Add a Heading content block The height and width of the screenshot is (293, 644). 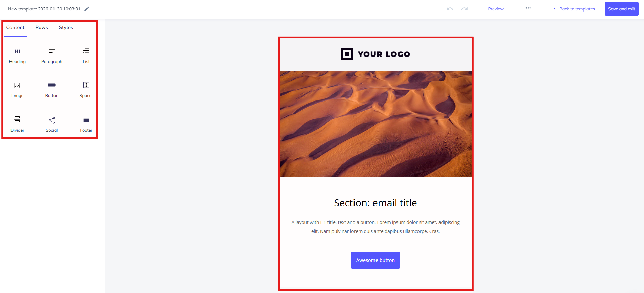point(17,56)
